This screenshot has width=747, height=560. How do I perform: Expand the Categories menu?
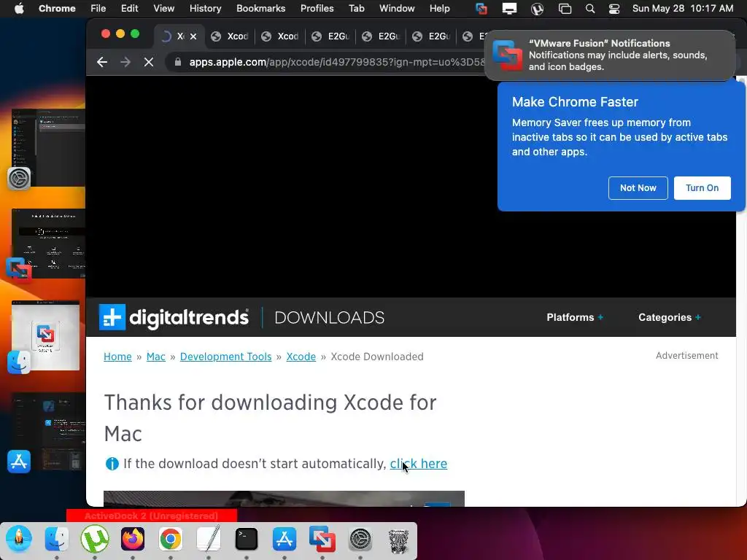point(670,318)
